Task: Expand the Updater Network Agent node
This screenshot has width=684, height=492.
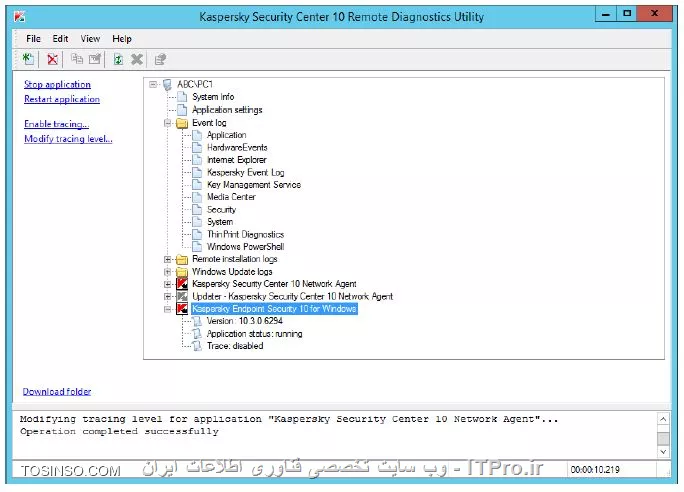Action: 168,297
